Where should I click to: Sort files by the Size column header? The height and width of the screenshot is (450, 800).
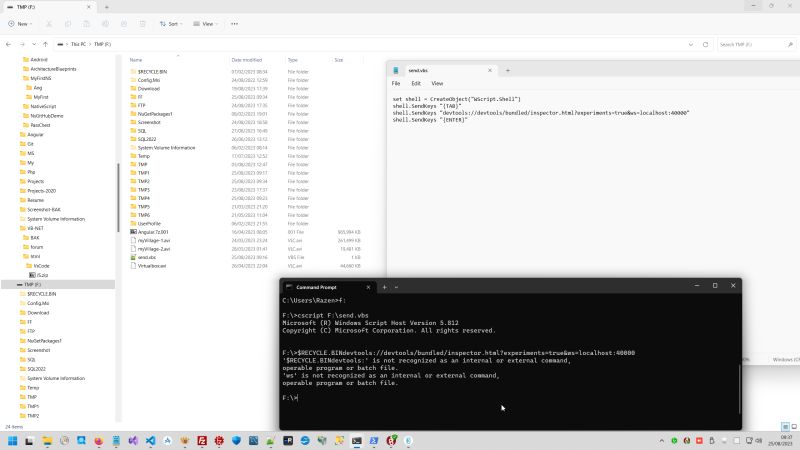(x=339, y=60)
